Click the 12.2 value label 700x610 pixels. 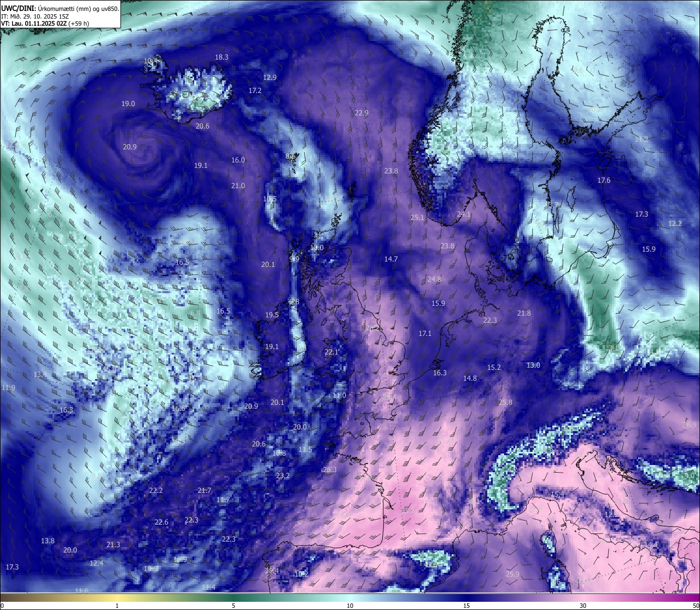point(675,224)
